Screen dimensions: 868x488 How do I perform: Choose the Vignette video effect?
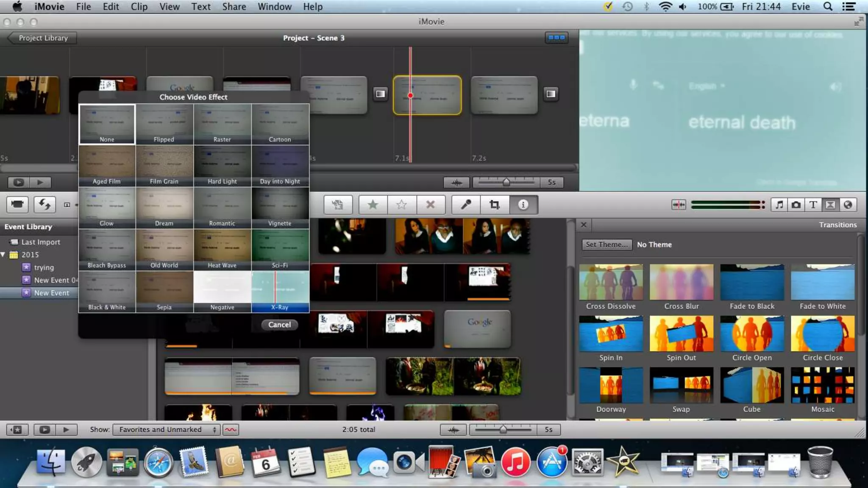point(280,208)
